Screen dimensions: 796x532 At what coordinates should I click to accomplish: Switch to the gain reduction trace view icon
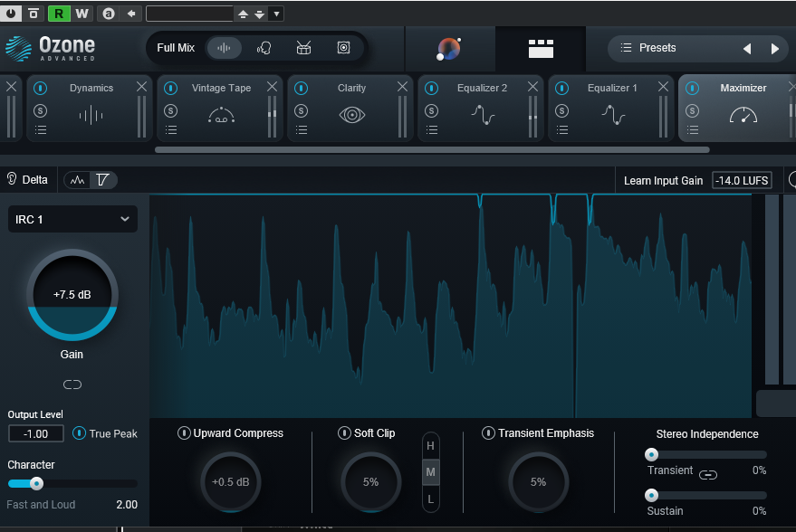pos(102,180)
